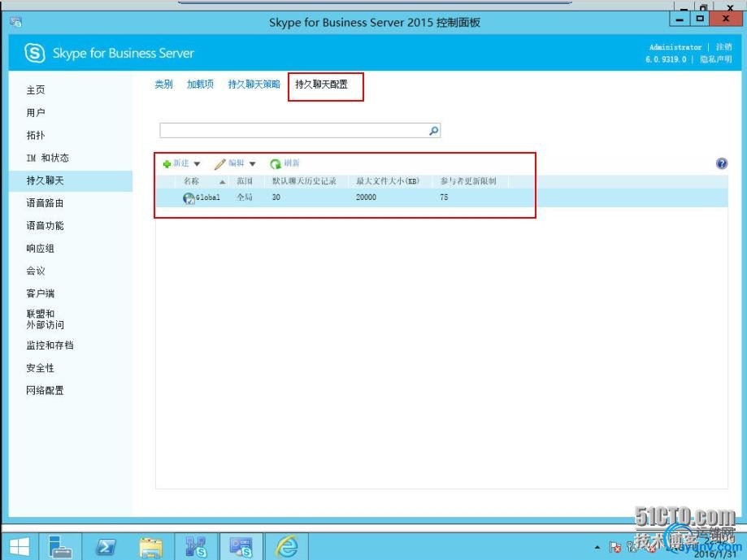Select the Skype Control Panel taskbar icon

click(241, 546)
